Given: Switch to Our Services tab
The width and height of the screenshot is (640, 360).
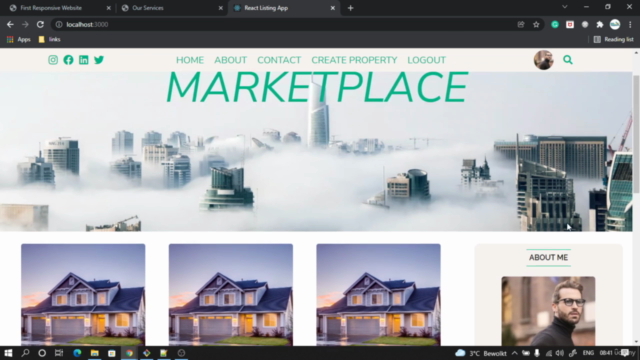Looking at the screenshot, I should (x=171, y=8).
